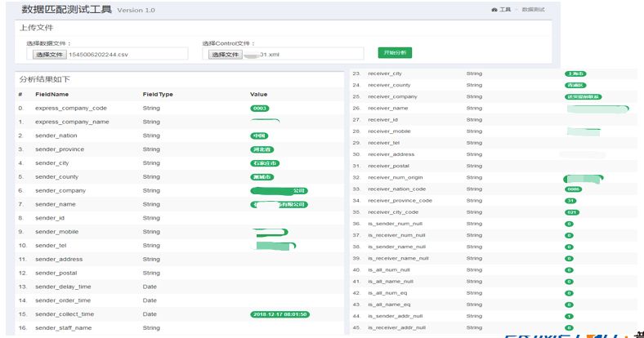
Task: Click the is_all_name_eq field name
Action: [x=389, y=305]
